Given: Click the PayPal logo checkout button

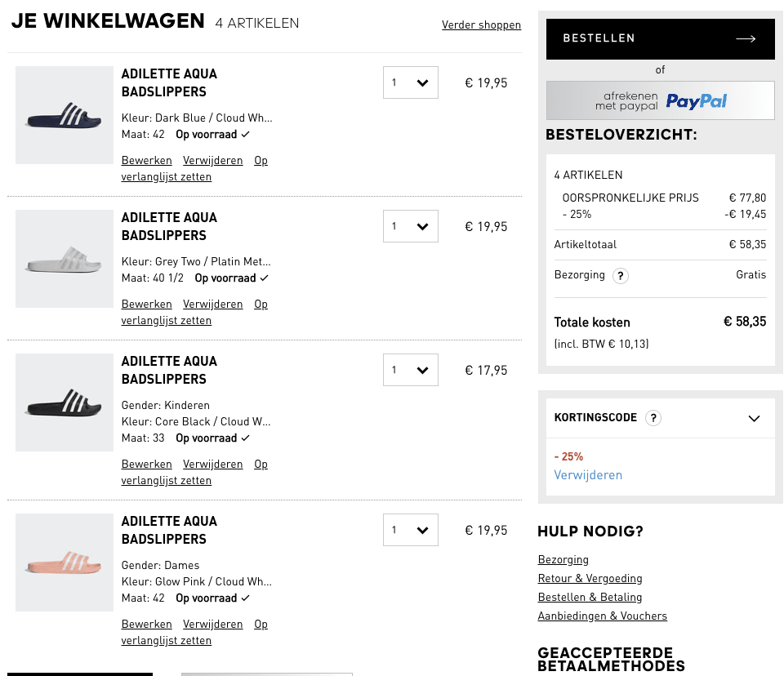Looking at the screenshot, I should (x=661, y=101).
